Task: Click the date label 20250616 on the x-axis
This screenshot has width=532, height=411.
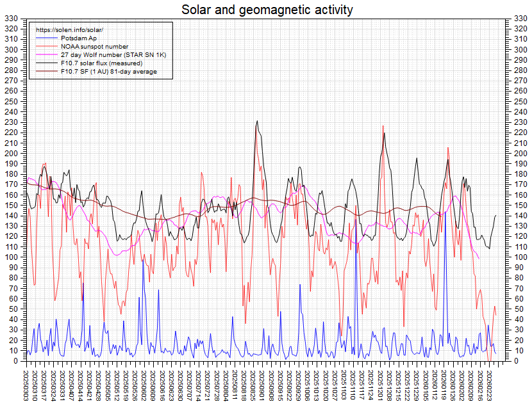Action: pos(162,385)
